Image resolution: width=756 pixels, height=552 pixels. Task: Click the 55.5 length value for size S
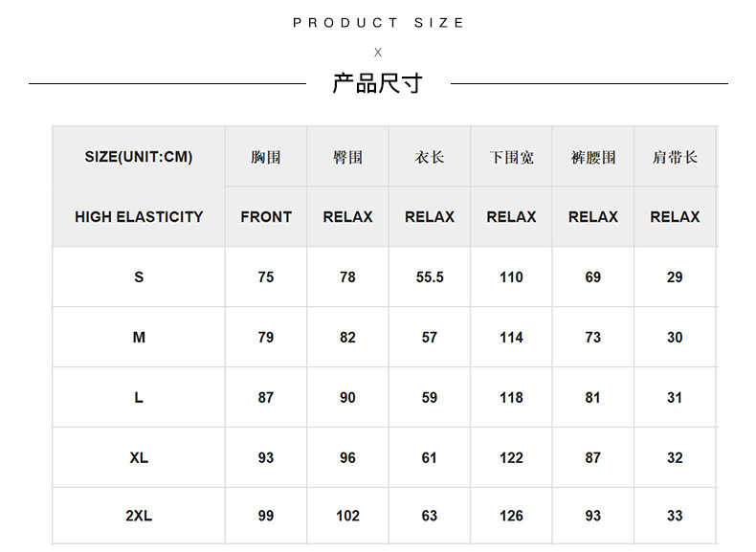[429, 277]
